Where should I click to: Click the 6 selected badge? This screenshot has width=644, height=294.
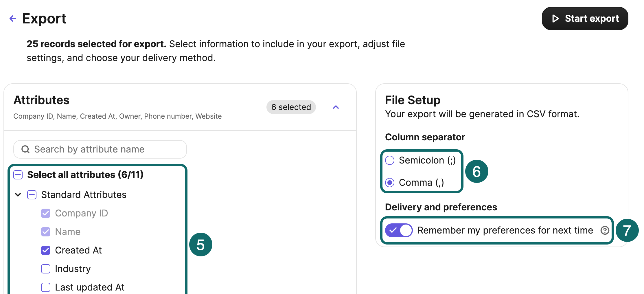tap(291, 107)
